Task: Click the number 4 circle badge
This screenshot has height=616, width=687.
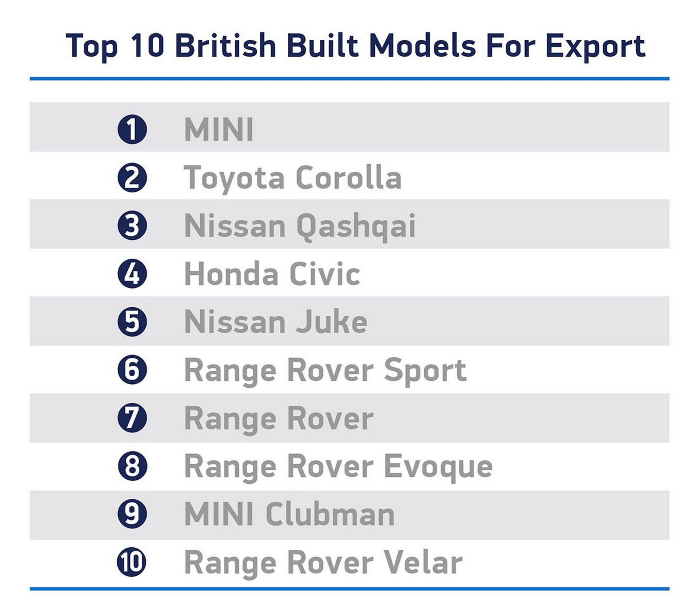Action: [x=132, y=274]
